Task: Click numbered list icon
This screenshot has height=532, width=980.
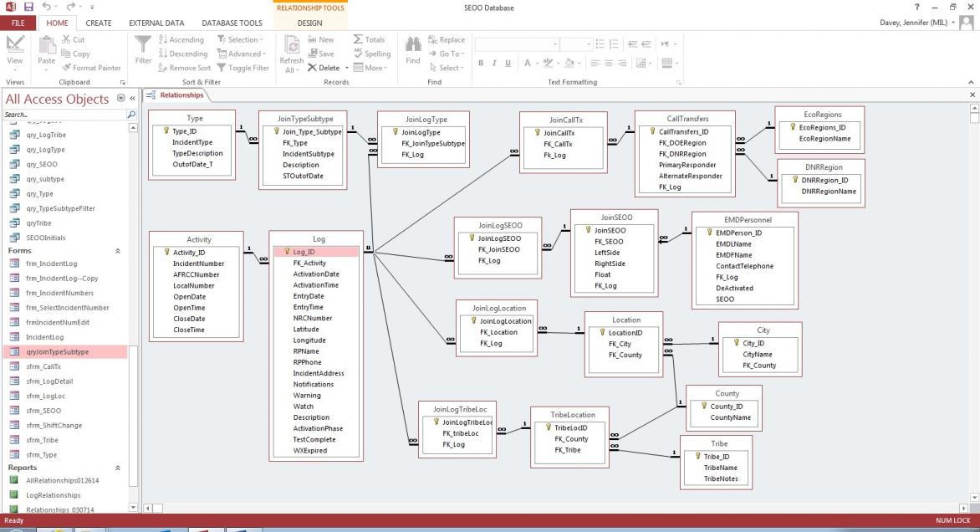Action: pos(614,43)
